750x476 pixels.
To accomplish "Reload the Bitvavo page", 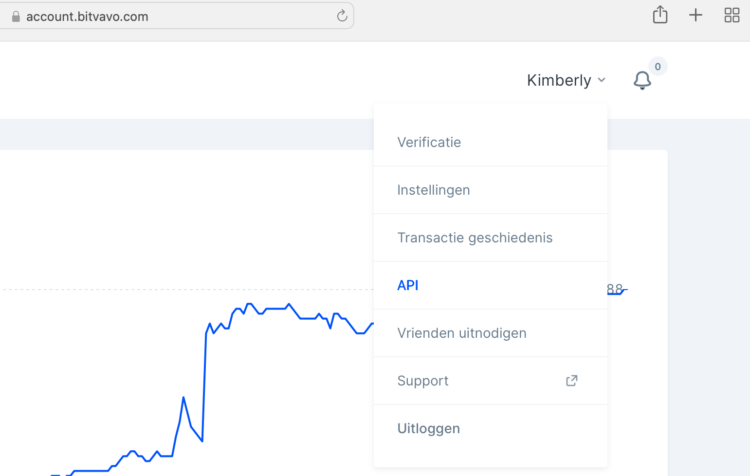I will pyautogui.click(x=343, y=16).
